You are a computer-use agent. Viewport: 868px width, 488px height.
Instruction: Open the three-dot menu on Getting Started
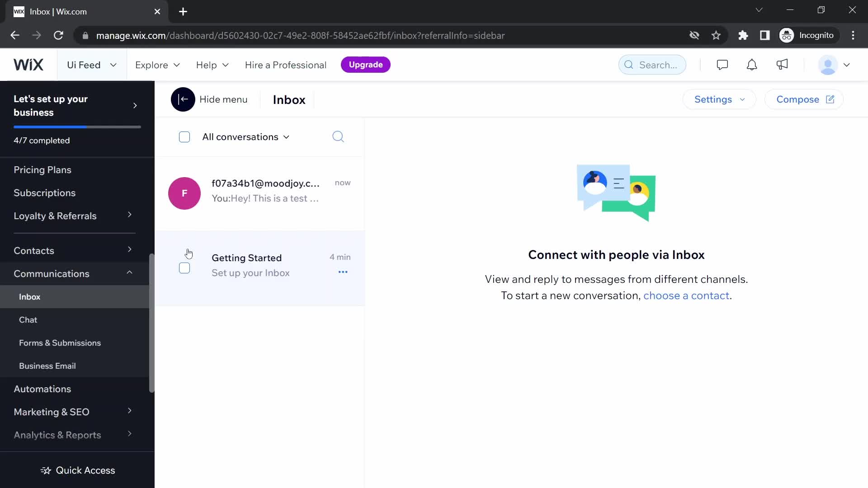(343, 272)
